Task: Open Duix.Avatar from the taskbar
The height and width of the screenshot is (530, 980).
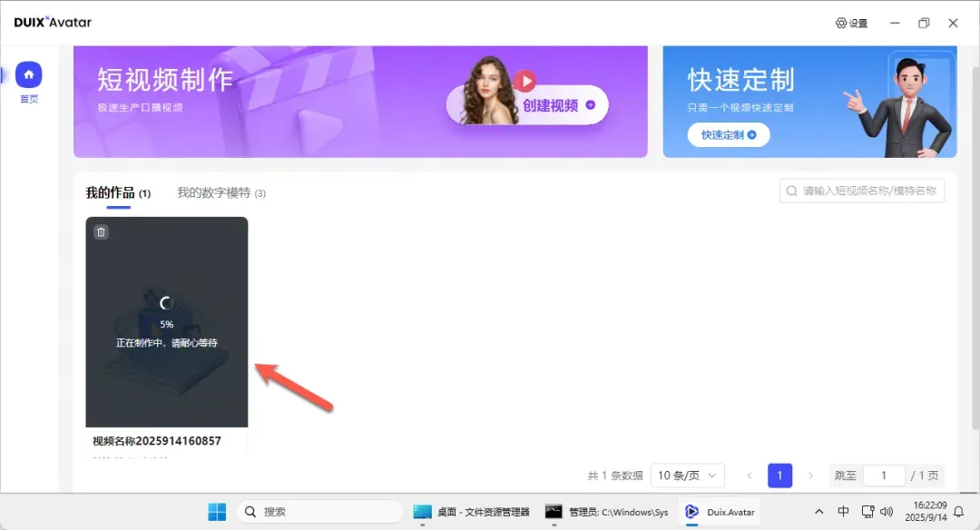Action: coord(720,512)
